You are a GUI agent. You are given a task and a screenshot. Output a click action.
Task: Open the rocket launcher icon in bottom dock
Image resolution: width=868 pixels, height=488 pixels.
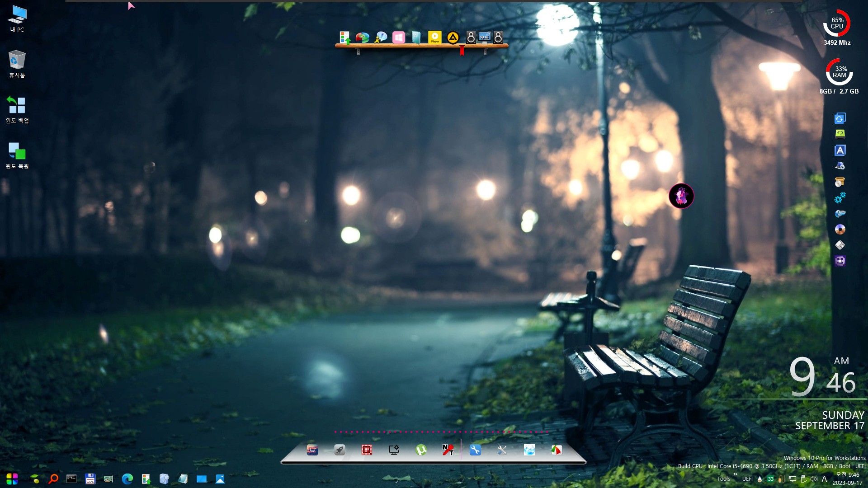[x=340, y=450]
